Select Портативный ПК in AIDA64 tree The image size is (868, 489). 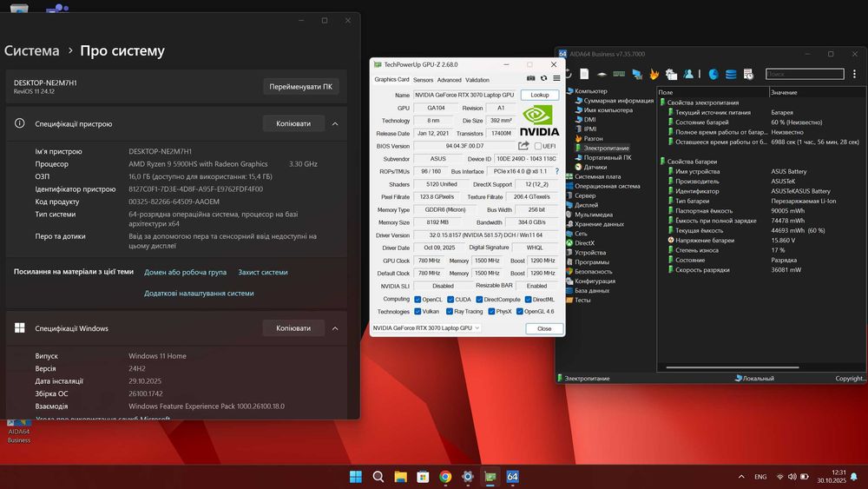point(608,157)
